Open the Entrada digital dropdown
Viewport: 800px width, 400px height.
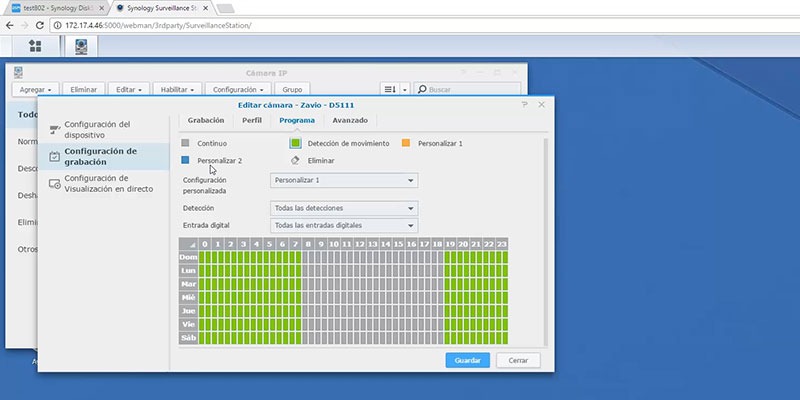coord(344,226)
